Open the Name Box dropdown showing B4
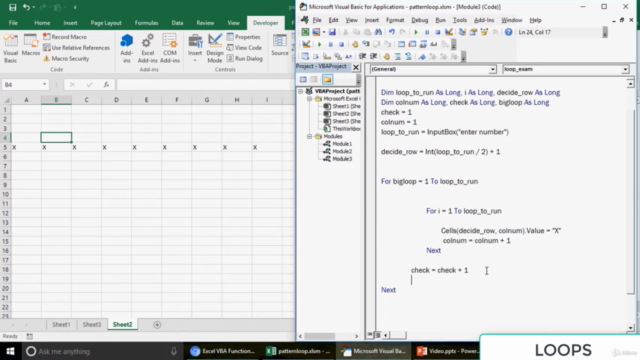 pyautogui.click(x=44, y=84)
